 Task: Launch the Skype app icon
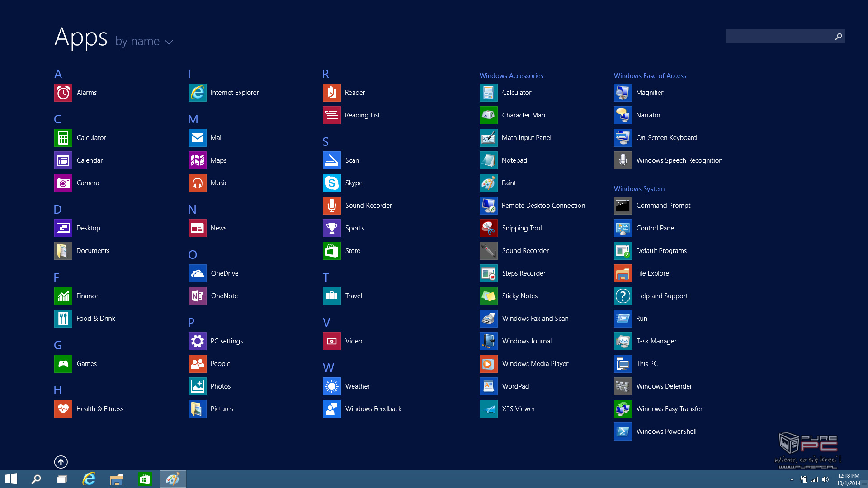click(332, 183)
